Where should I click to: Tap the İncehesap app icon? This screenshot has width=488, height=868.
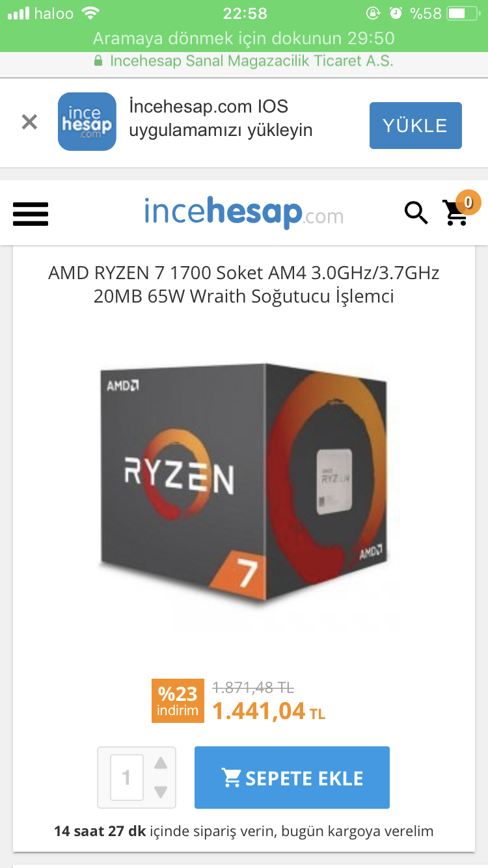tap(87, 122)
